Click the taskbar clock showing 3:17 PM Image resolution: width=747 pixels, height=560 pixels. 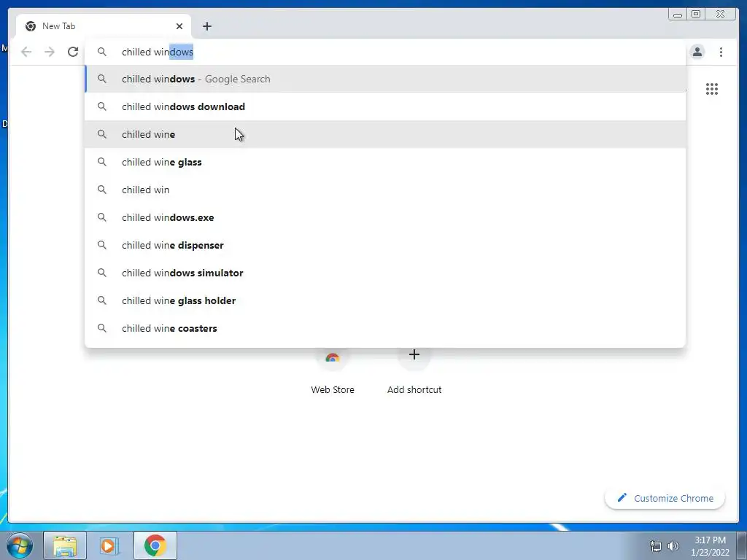click(710, 546)
